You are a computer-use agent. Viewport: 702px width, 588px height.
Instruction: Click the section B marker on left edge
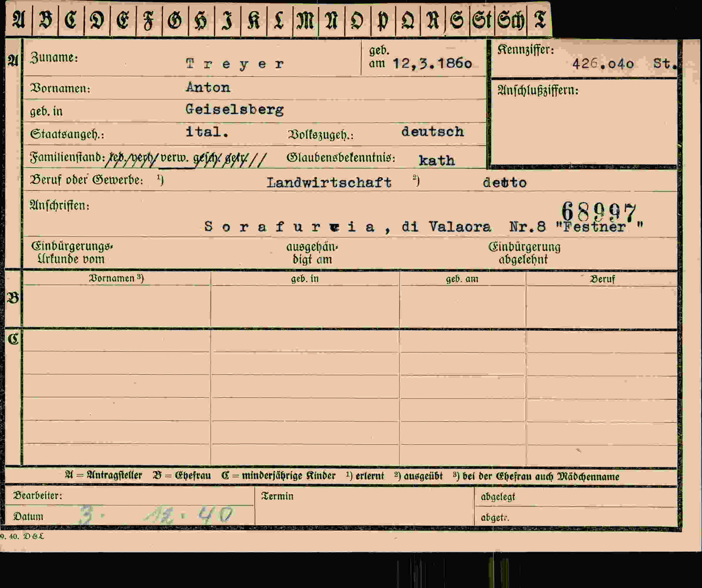13,298
